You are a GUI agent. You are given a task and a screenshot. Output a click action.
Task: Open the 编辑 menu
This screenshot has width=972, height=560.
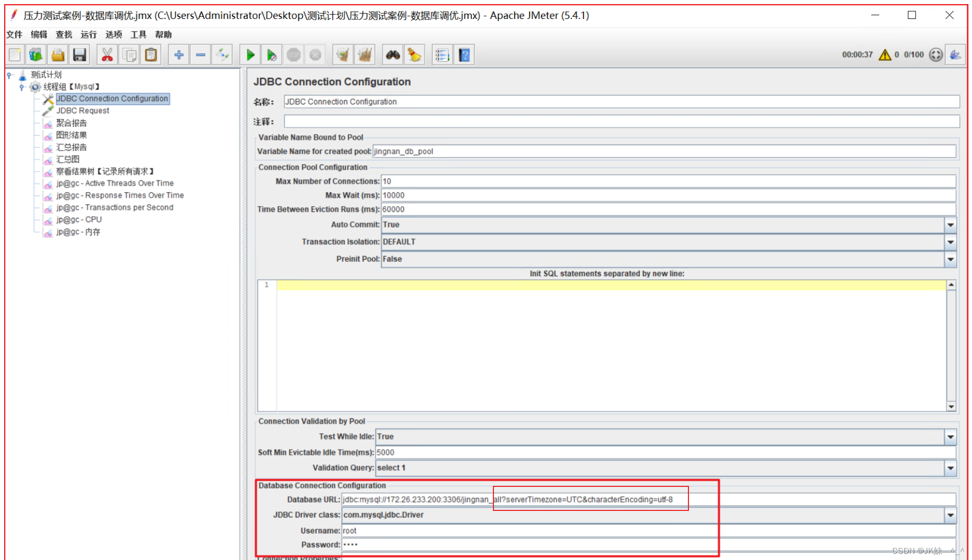(39, 34)
